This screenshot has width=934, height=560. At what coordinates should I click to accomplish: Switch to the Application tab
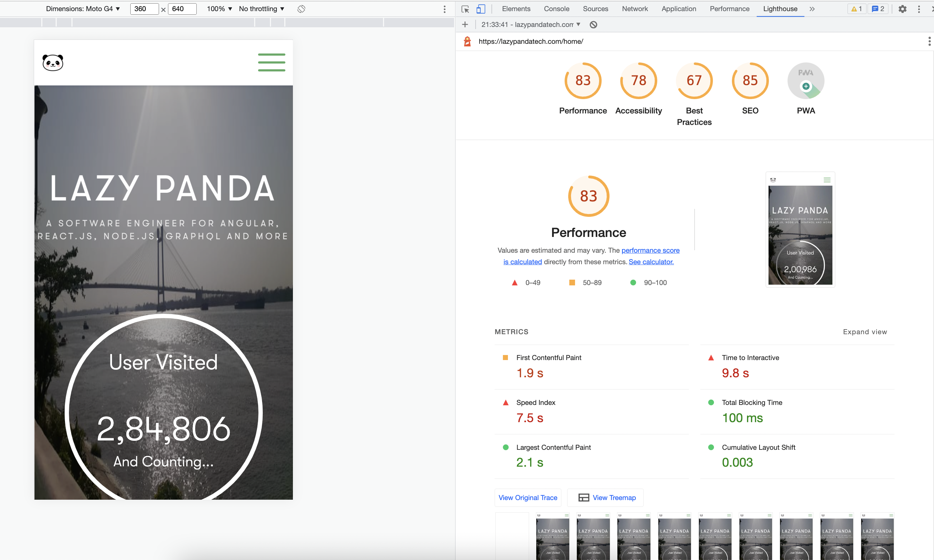pyautogui.click(x=679, y=9)
